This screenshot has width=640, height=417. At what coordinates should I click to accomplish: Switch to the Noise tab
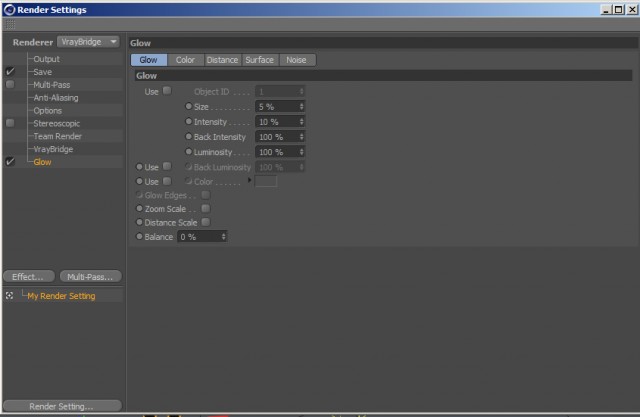pos(296,60)
